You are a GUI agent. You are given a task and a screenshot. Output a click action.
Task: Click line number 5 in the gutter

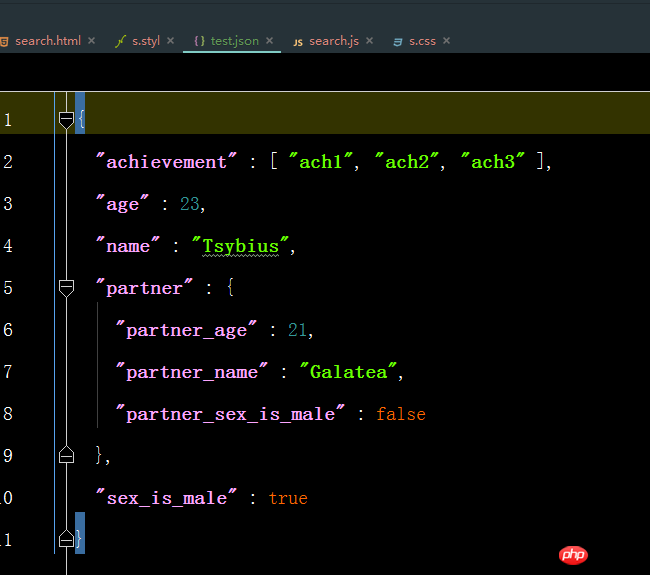(x=7, y=288)
